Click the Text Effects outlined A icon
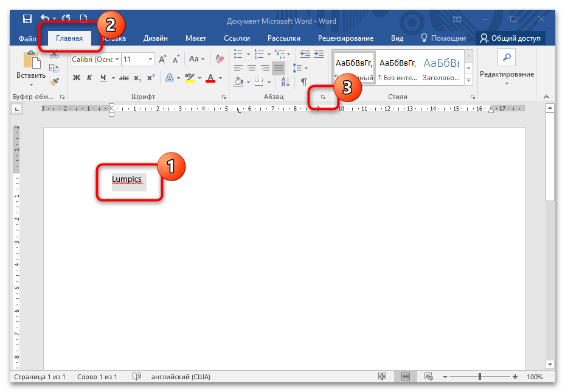 (x=170, y=78)
